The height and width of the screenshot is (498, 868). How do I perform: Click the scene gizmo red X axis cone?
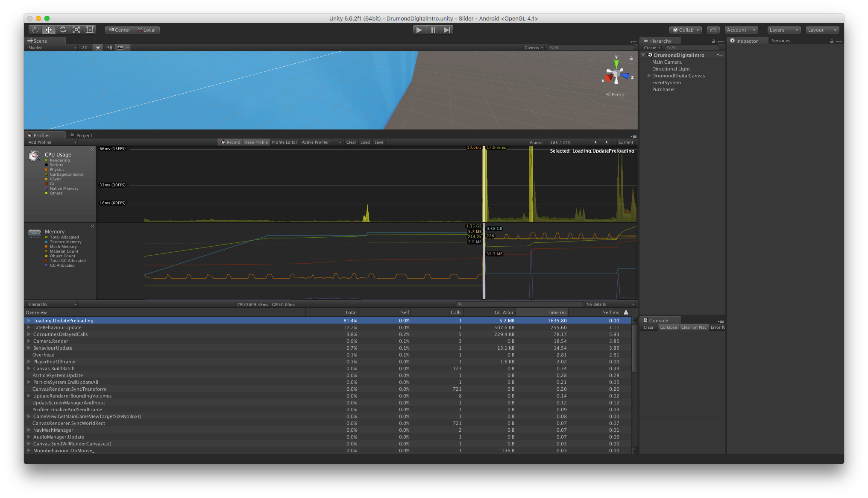pos(608,79)
